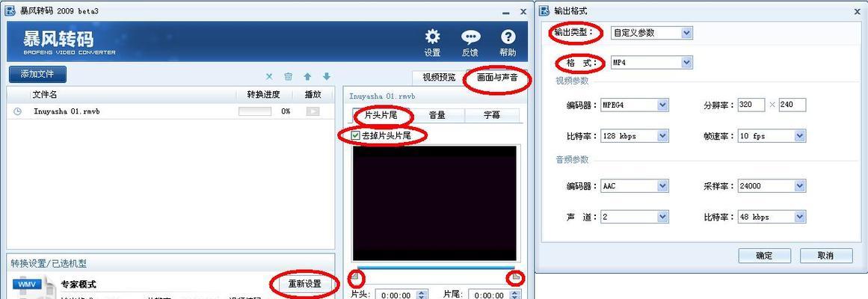
Task: Click the WMV format file icon
Action: coord(33,286)
